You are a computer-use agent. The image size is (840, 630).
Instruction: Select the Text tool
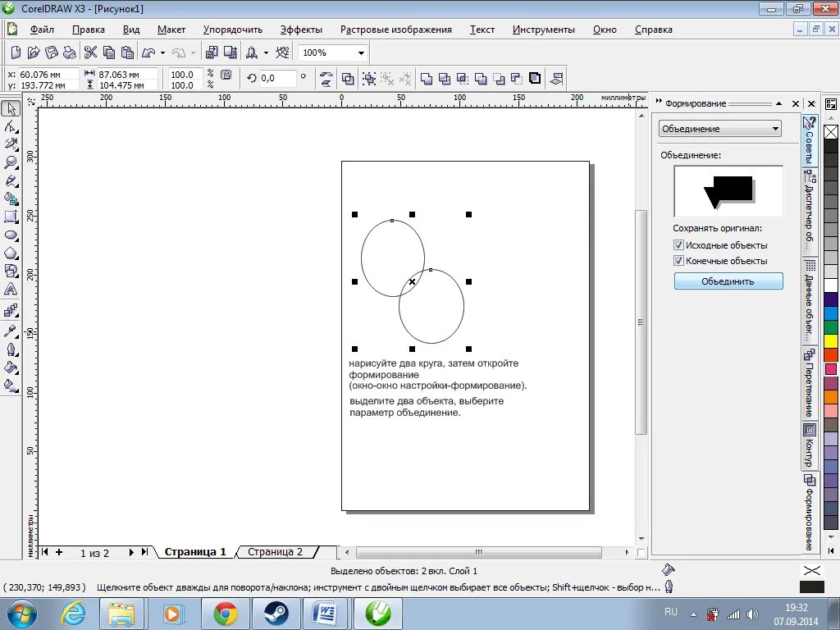(x=11, y=290)
